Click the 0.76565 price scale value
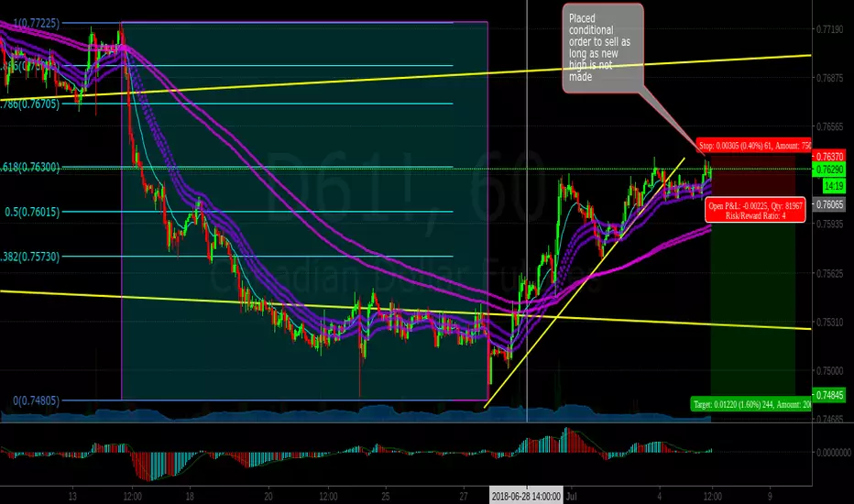Image resolution: width=854 pixels, height=504 pixels. [x=829, y=126]
